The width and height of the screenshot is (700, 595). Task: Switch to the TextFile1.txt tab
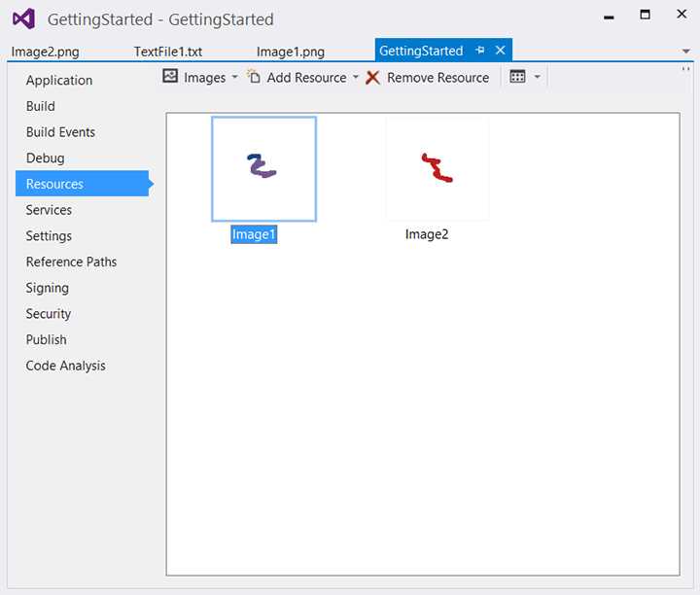coord(168,52)
